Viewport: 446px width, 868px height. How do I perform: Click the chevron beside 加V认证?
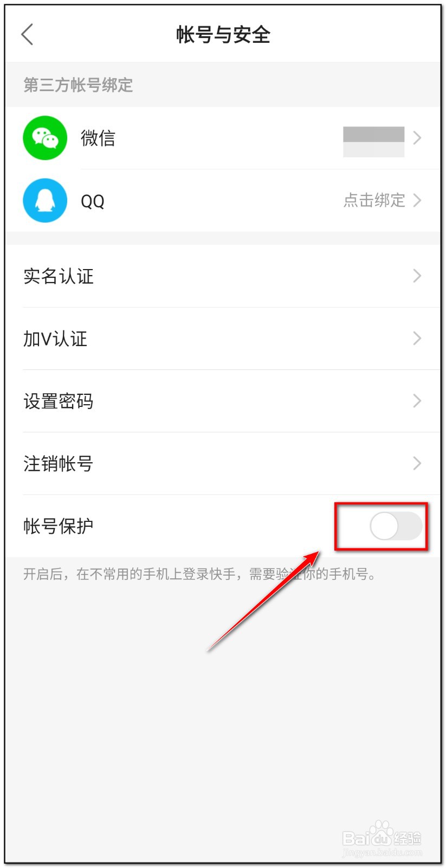(417, 339)
